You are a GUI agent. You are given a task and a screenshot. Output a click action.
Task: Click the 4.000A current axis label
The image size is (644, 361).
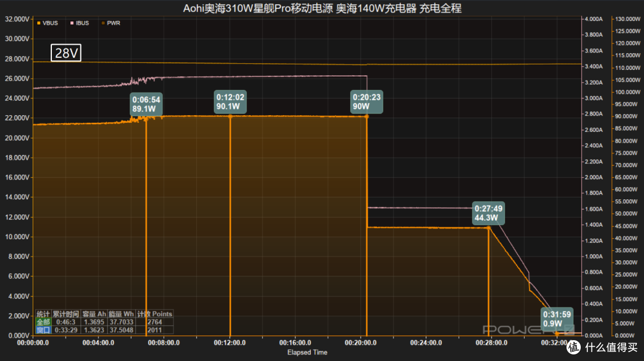pos(593,19)
